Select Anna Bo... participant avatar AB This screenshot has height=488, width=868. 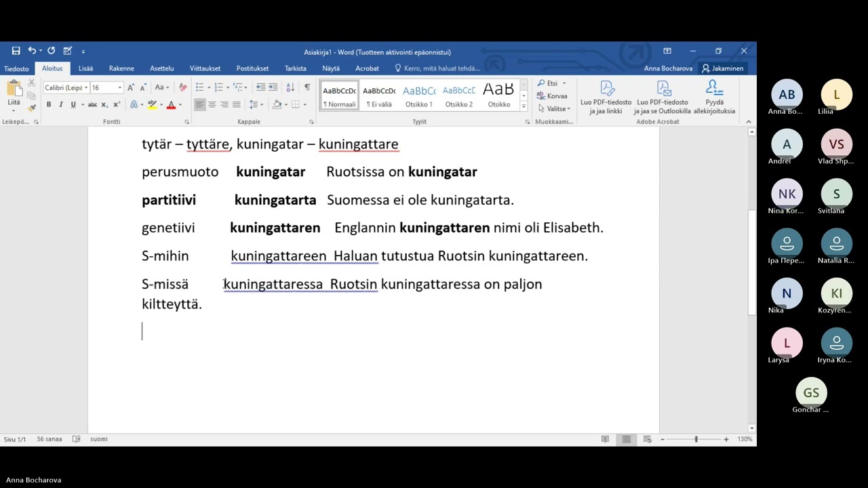point(787,95)
